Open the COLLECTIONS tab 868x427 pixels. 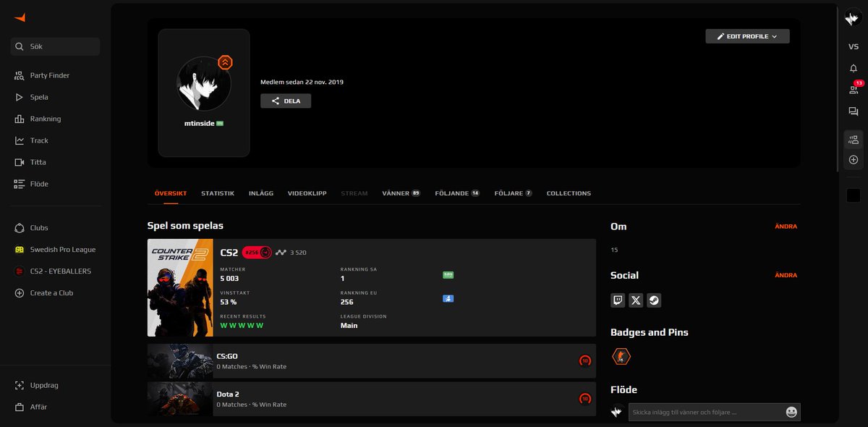(x=569, y=193)
